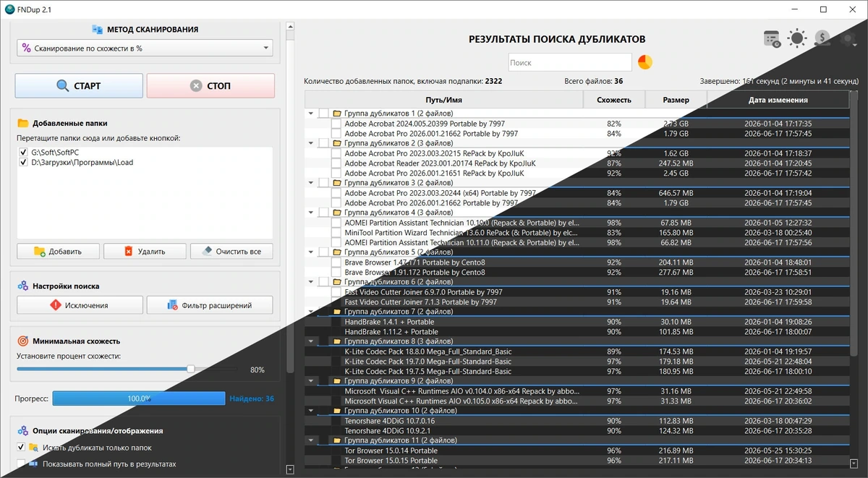Screen dimensions: 868x478
Task: Check the Группа дубликатов 2 checkbox
Action: (x=323, y=143)
